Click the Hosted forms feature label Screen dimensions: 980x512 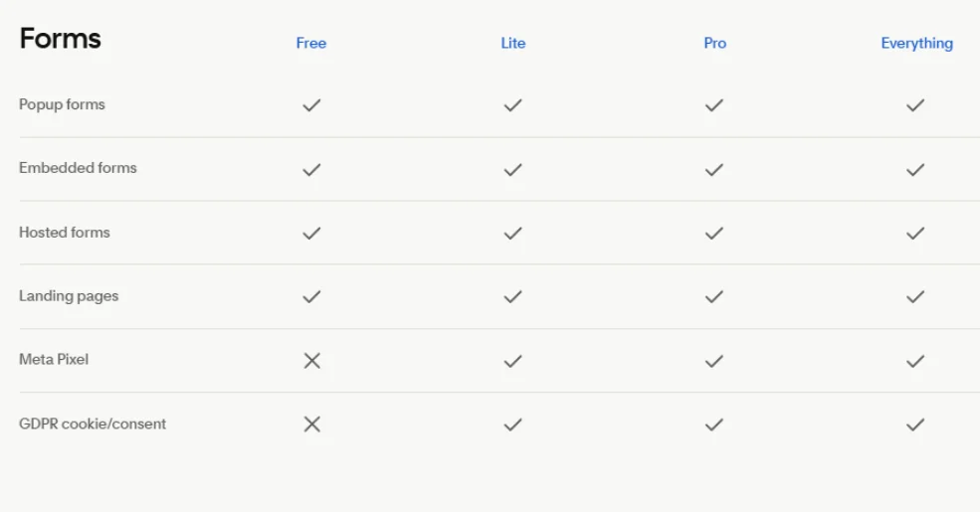(x=65, y=233)
